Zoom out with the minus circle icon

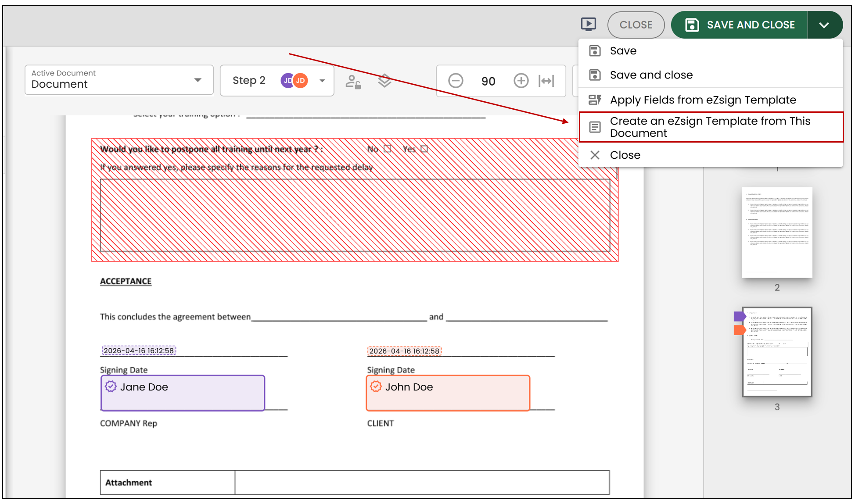(456, 81)
